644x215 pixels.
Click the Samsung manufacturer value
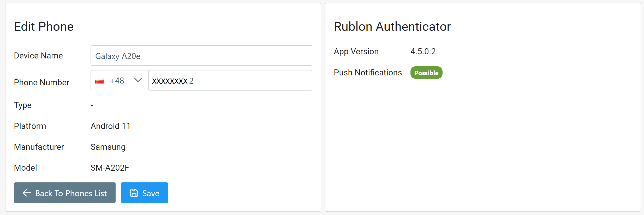click(108, 147)
